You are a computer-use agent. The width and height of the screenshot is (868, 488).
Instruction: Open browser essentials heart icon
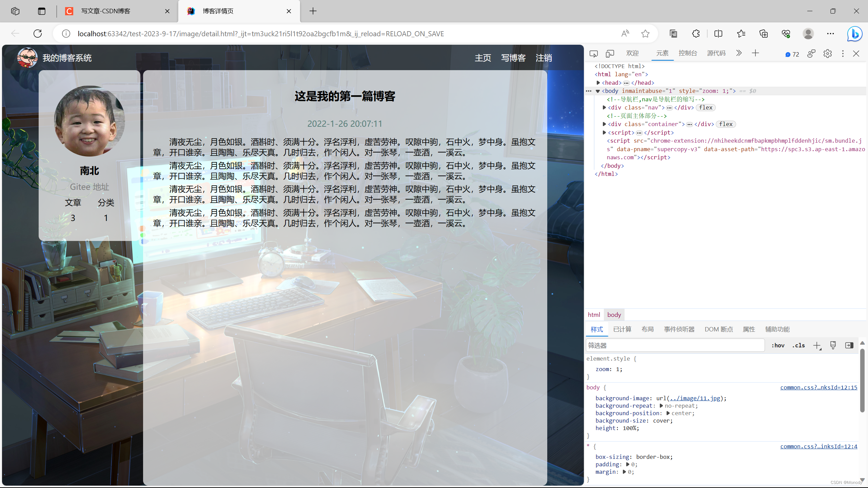[x=786, y=34]
